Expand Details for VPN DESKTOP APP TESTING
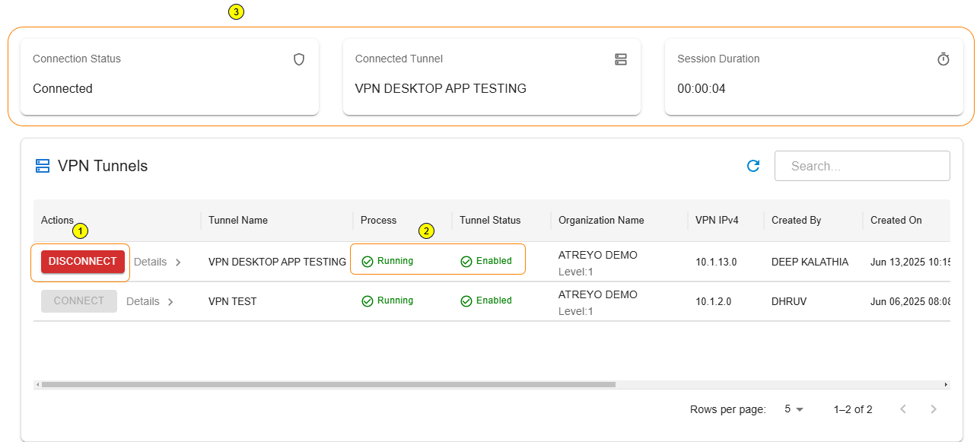This screenshot has width=980, height=442. tap(157, 262)
